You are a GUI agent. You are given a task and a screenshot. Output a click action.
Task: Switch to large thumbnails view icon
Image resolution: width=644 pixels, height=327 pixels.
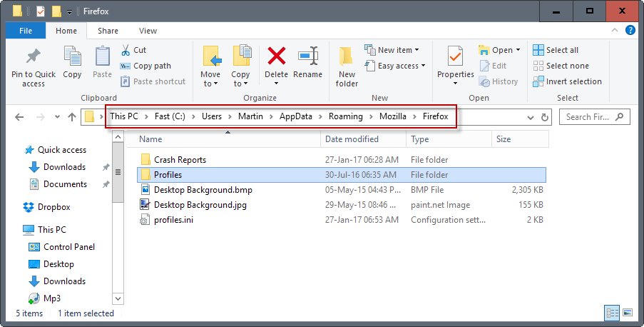(x=628, y=313)
